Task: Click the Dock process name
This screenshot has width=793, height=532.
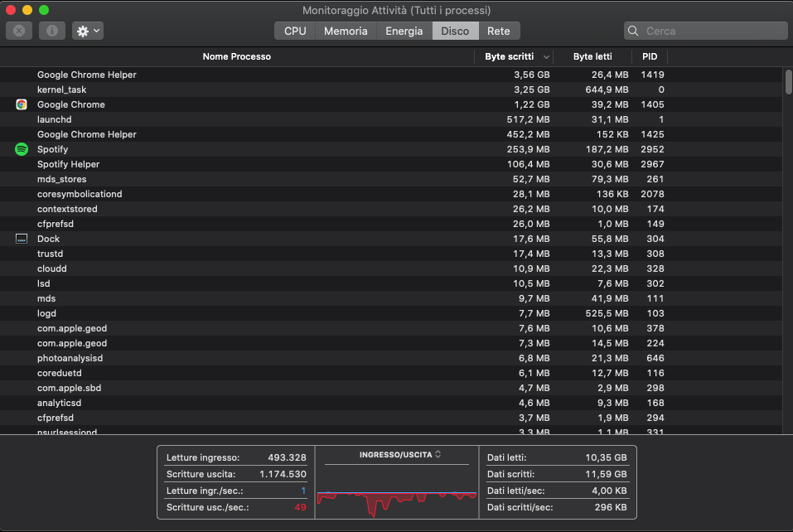Action: pyautogui.click(x=48, y=239)
